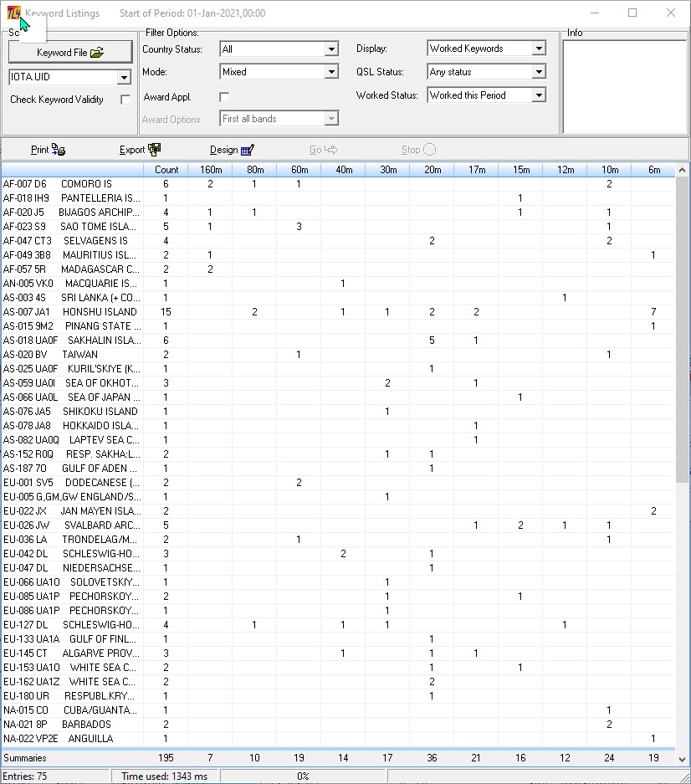This screenshot has width=691, height=784.
Task: Expand the Display Worked Keywords dropdown
Action: pyautogui.click(x=539, y=49)
